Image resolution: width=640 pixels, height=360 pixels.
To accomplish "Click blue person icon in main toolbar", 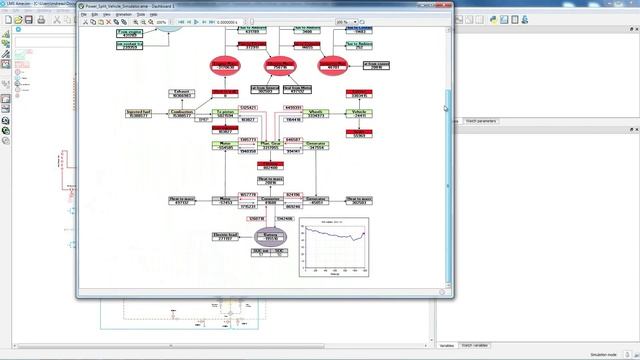I will click(x=525, y=20).
